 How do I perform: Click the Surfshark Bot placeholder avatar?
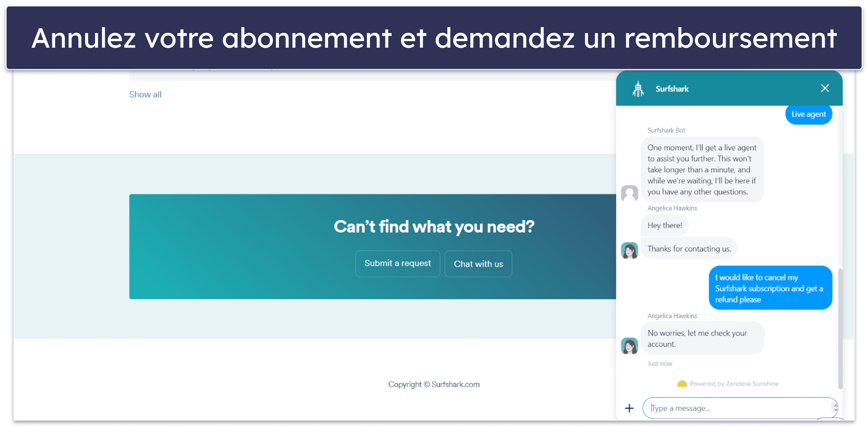[629, 193]
